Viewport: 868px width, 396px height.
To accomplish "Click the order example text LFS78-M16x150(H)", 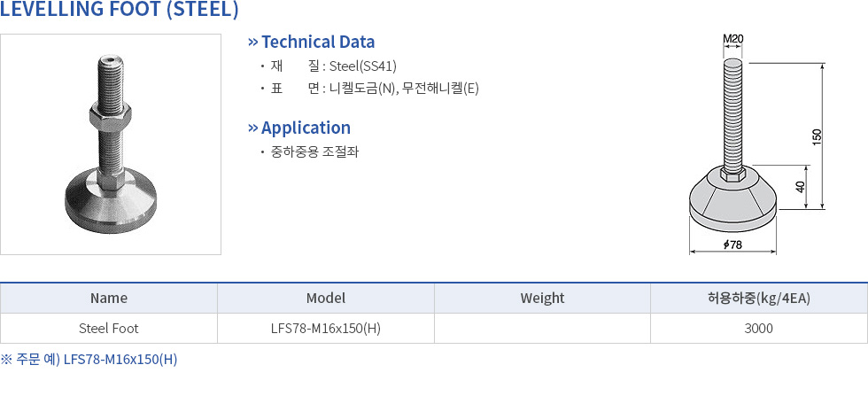I will (120, 360).
